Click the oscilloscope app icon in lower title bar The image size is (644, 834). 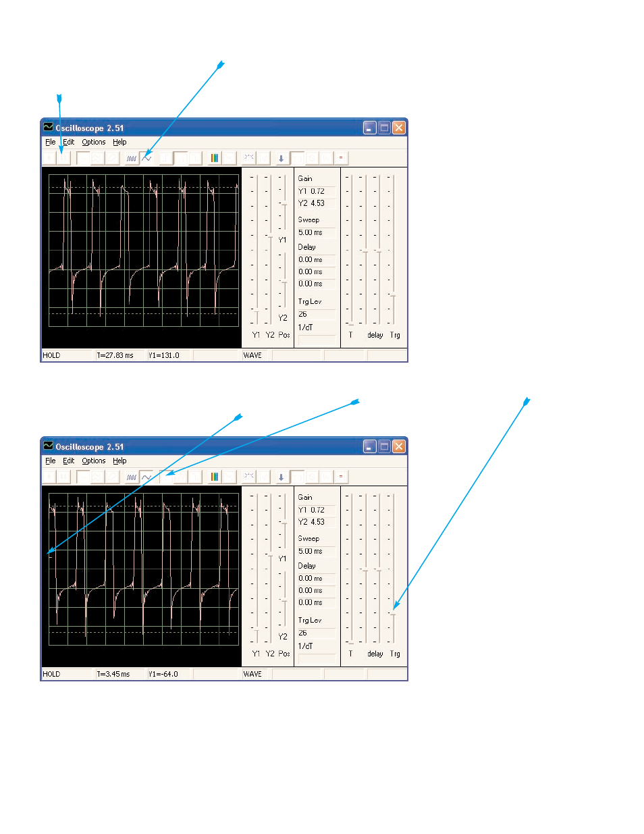pos(48,446)
